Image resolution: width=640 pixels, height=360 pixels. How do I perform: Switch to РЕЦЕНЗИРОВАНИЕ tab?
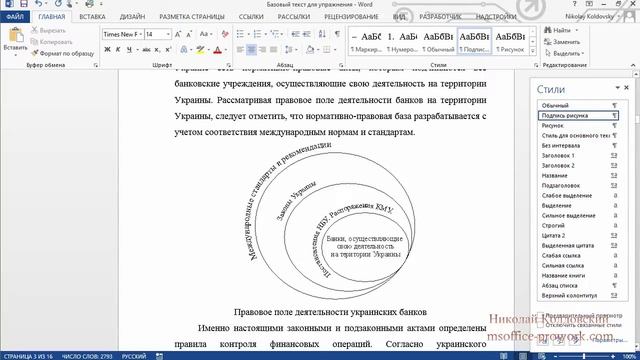[351, 17]
